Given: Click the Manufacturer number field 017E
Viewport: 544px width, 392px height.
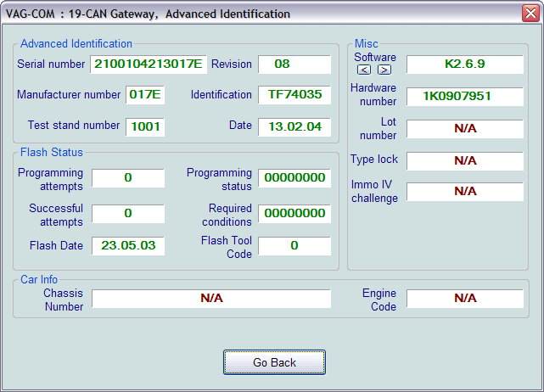Looking at the screenshot, I should pos(145,95).
